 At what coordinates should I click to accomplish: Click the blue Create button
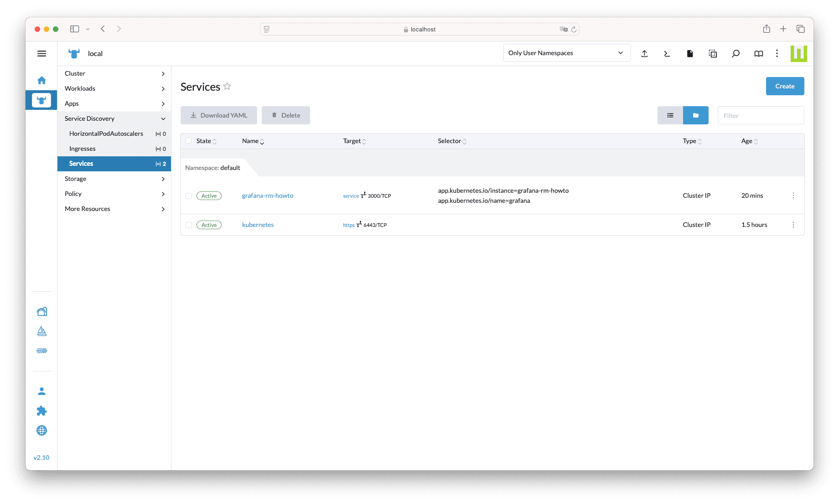785,86
